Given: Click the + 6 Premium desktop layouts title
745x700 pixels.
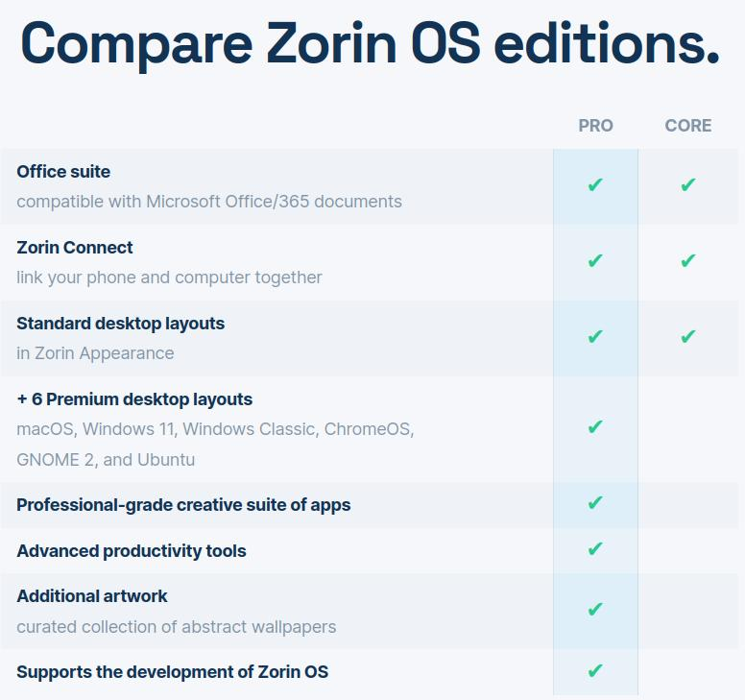Looking at the screenshot, I should coord(134,399).
